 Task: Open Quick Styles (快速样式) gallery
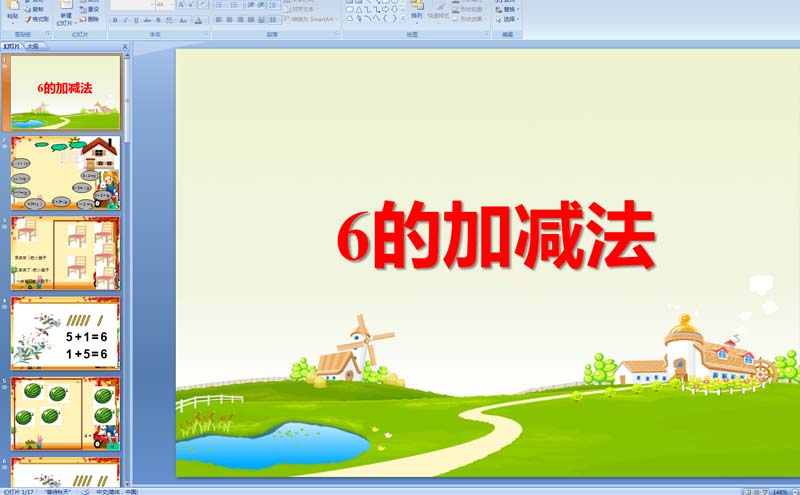pyautogui.click(x=438, y=11)
